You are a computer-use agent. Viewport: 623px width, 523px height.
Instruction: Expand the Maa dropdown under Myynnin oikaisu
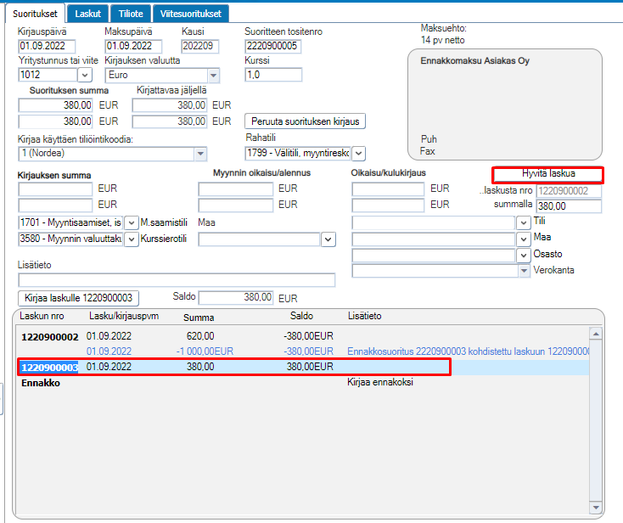click(328, 239)
